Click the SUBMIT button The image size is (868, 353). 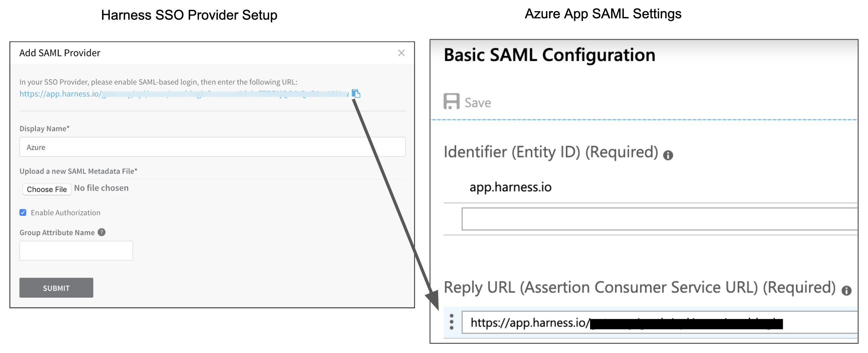tap(56, 288)
